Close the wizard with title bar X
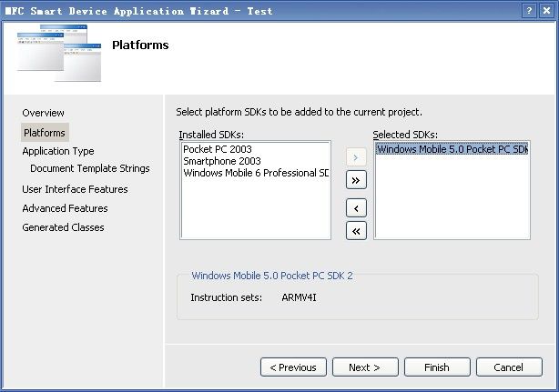 point(546,11)
